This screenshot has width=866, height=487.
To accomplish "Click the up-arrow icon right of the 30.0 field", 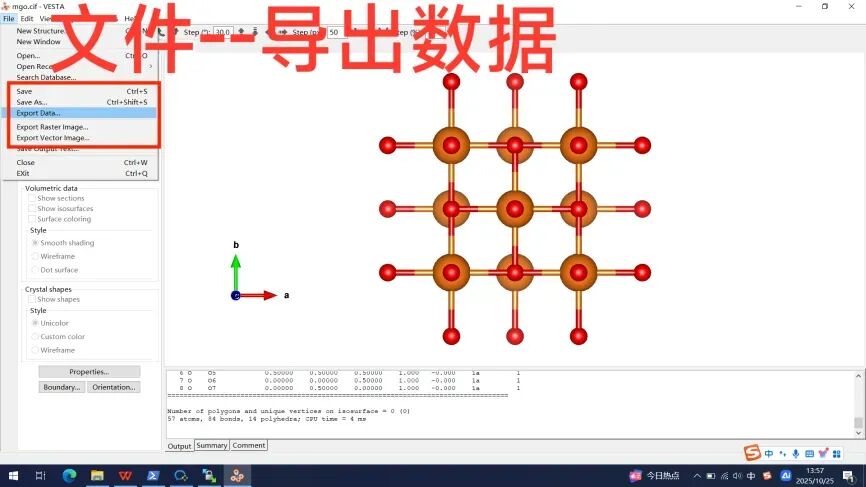I will point(241,32).
